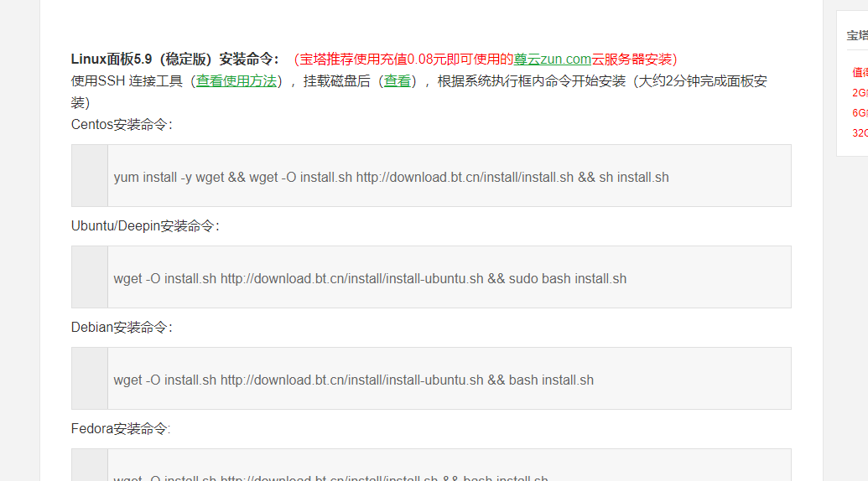Click the Debian安装命令 label
Screen dimensions: 868x481
click(x=122, y=328)
